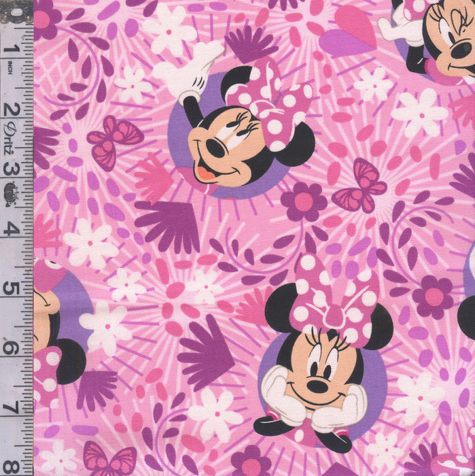The height and width of the screenshot is (476, 475).
Task: Click the number 6 on the ruler
Action: (x=12, y=348)
